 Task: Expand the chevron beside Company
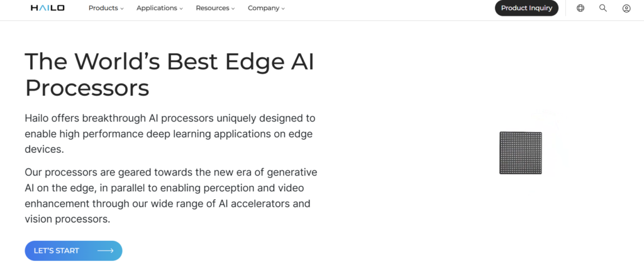click(283, 9)
